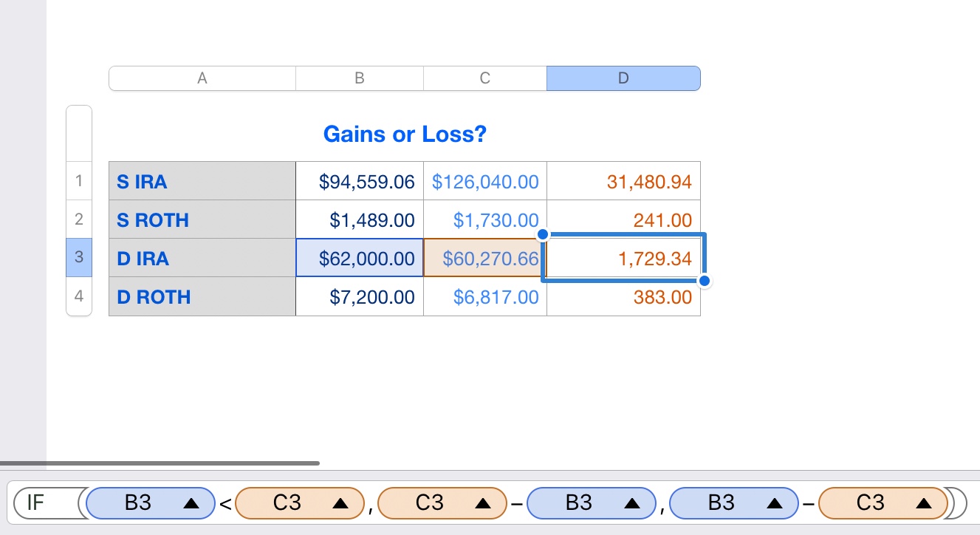Select the 31,480.94 result cell
Viewport: 980px width, 535px height.
pyautogui.click(x=623, y=181)
